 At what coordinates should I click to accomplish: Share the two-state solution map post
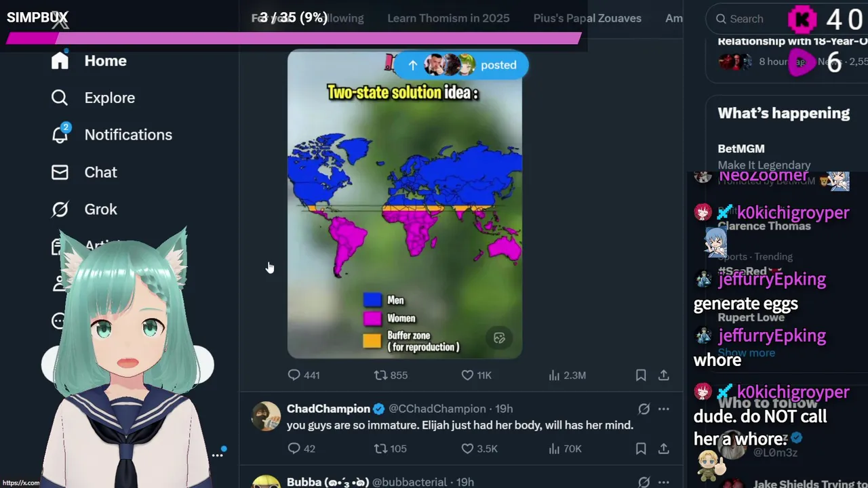tap(664, 375)
